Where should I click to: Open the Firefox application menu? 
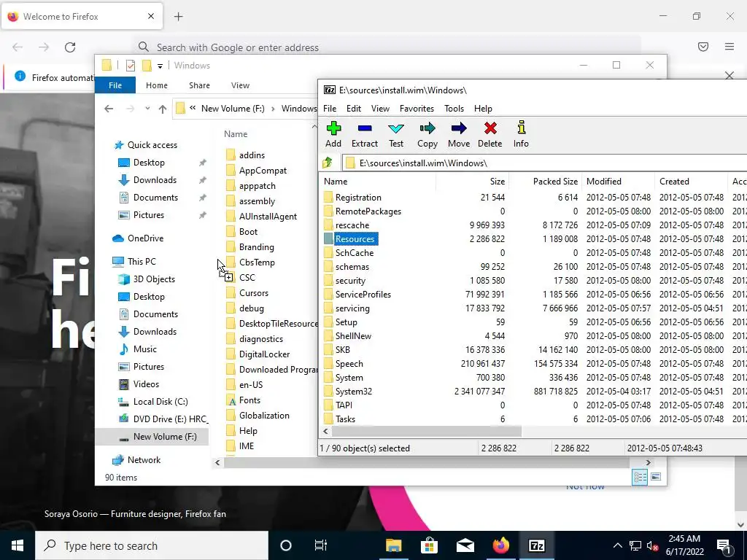coord(729,47)
